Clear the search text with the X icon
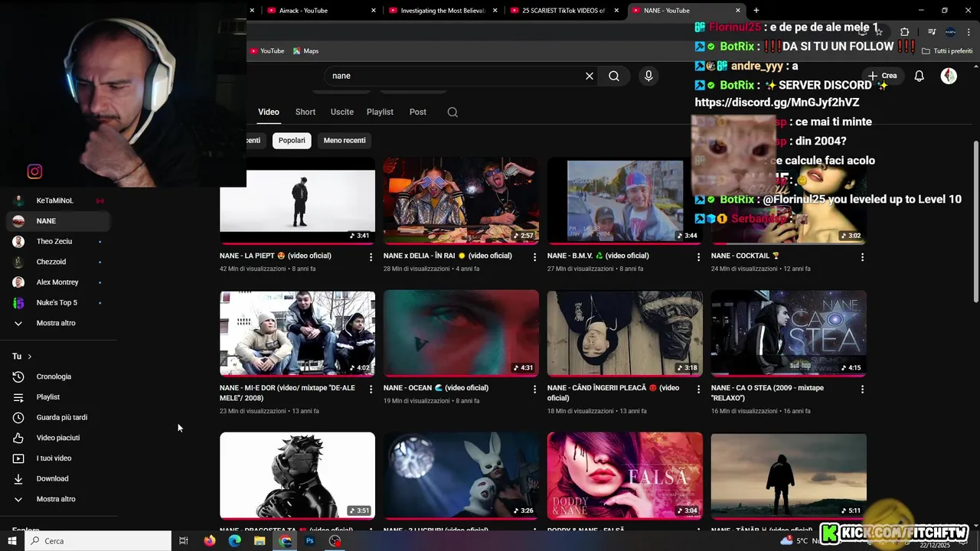This screenshot has height=551, width=980. (x=590, y=76)
